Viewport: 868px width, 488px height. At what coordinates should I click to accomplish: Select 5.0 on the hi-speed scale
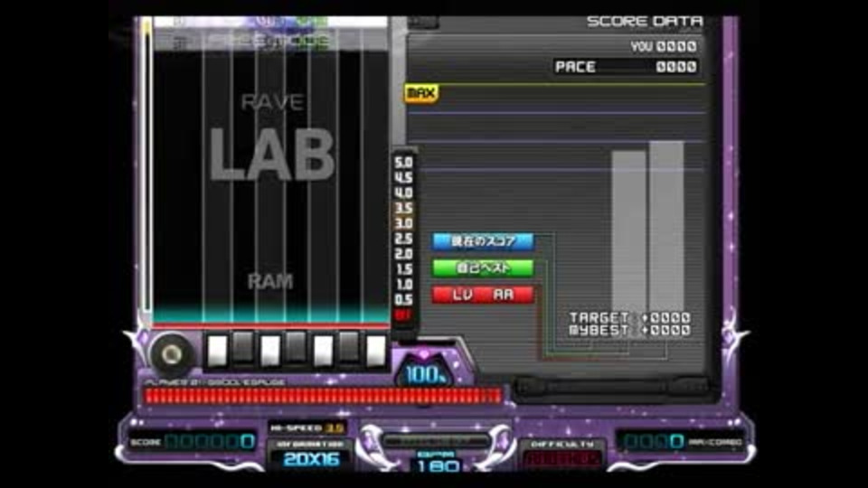[x=403, y=163]
